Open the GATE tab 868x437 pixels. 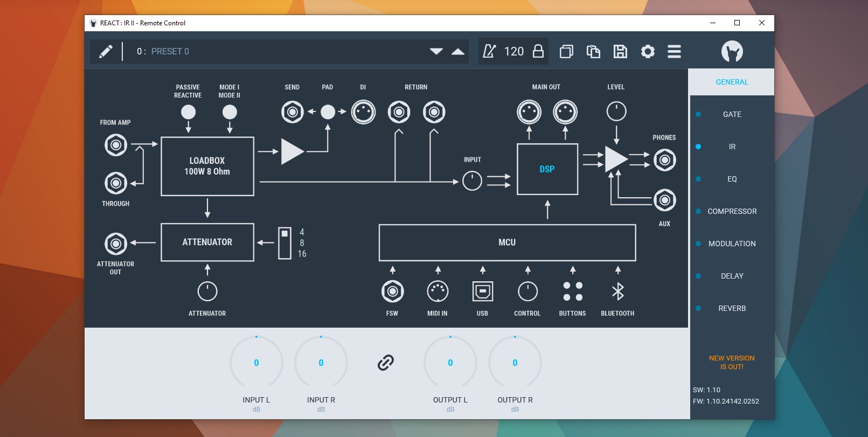(732, 114)
